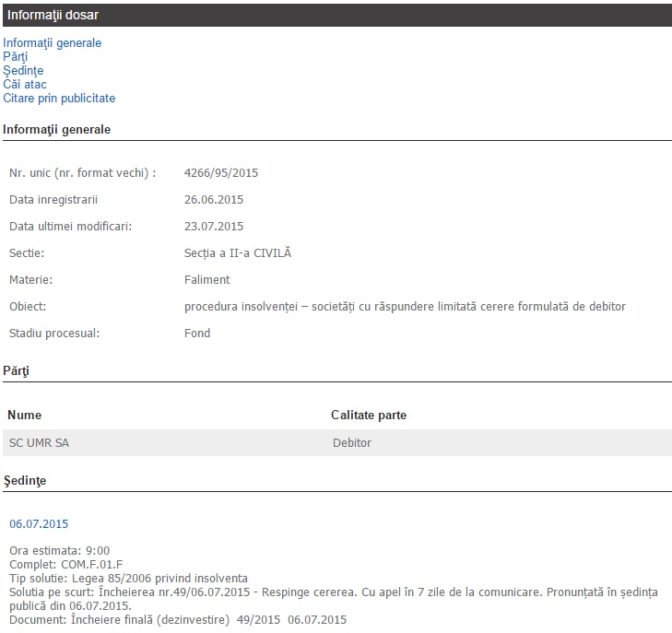Screen dimensions: 672x633
Task: Open the Informații generale navigation link
Action: coord(53,43)
